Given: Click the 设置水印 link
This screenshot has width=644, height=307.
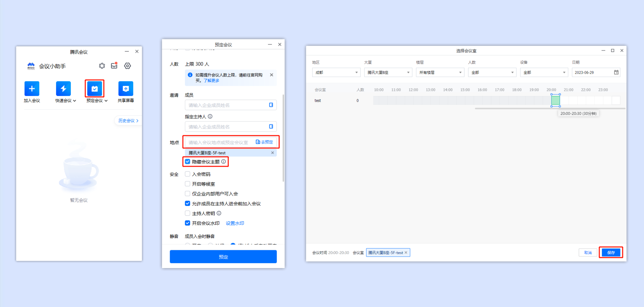Looking at the screenshot, I should point(235,223).
